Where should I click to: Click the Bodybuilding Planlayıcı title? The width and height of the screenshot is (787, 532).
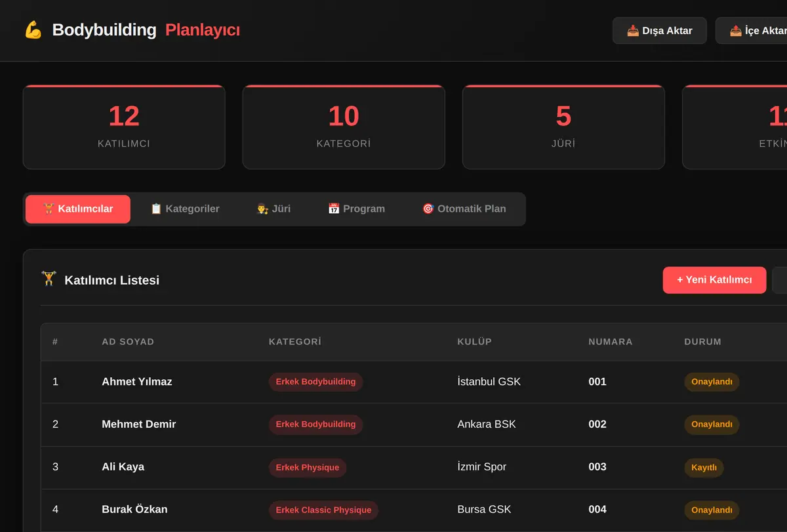pos(146,30)
